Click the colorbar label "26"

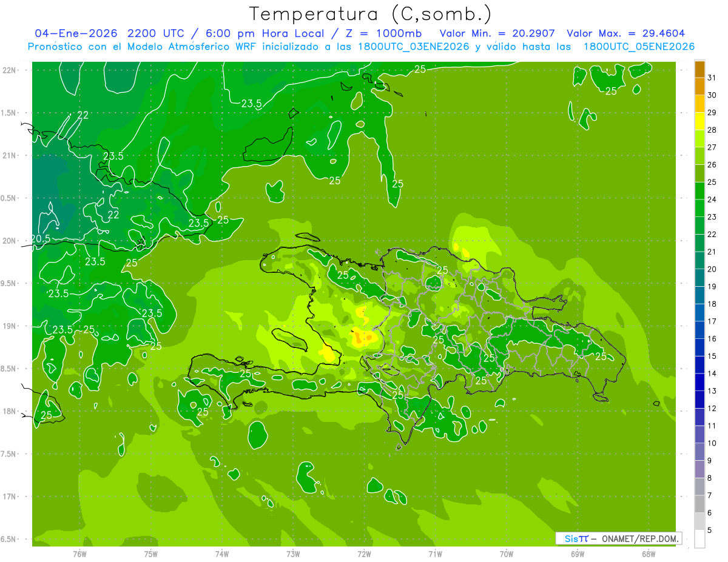tap(712, 165)
